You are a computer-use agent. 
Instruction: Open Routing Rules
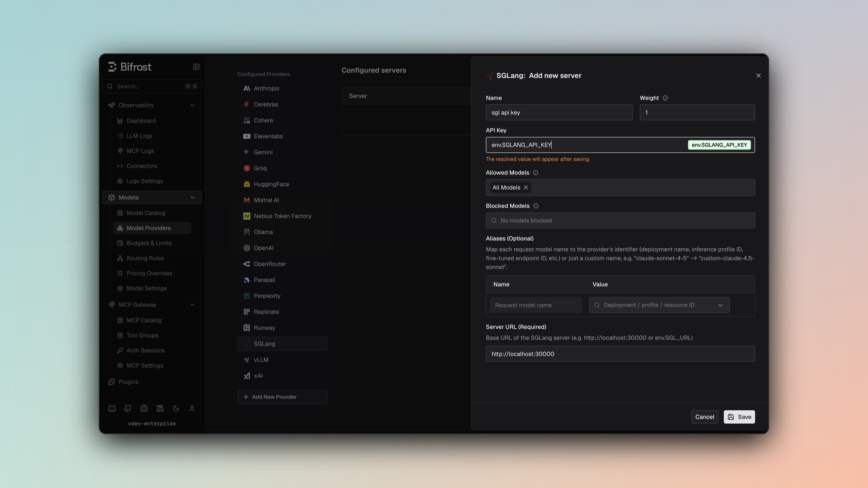coord(152,258)
